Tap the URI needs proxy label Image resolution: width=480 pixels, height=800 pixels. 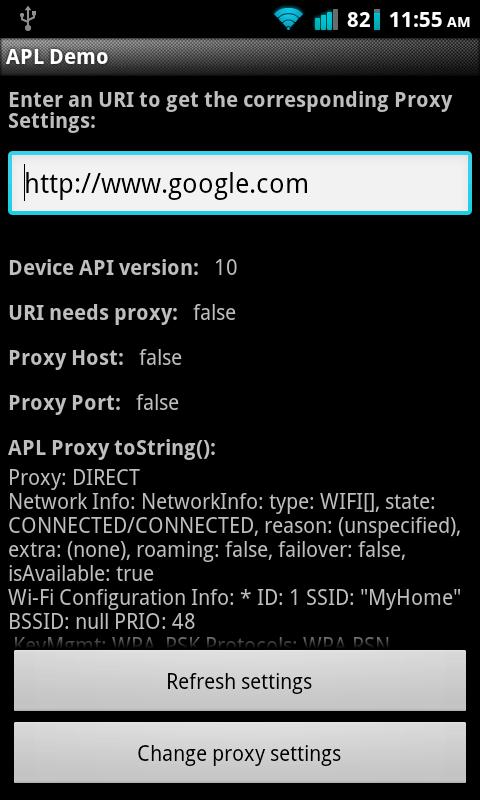click(x=93, y=313)
